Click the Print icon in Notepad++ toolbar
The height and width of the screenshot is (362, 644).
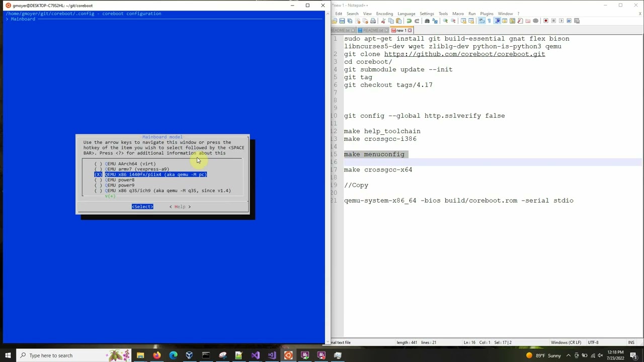click(373, 21)
